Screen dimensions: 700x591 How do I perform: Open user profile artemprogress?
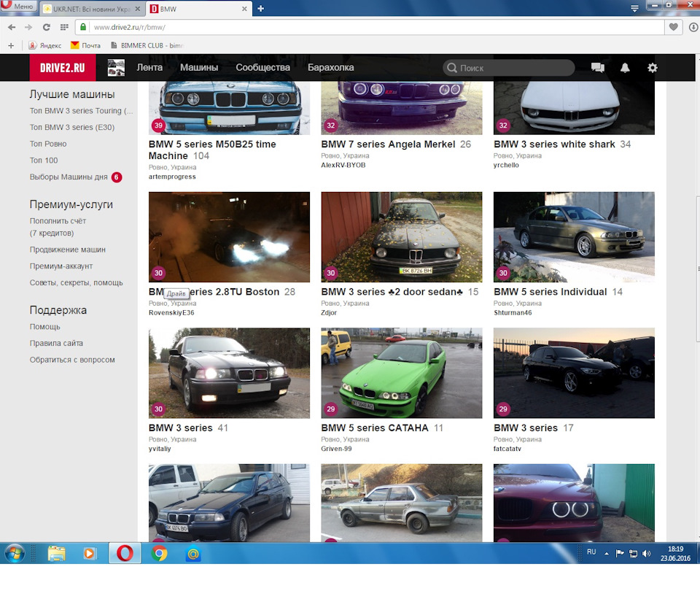point(172,177)
